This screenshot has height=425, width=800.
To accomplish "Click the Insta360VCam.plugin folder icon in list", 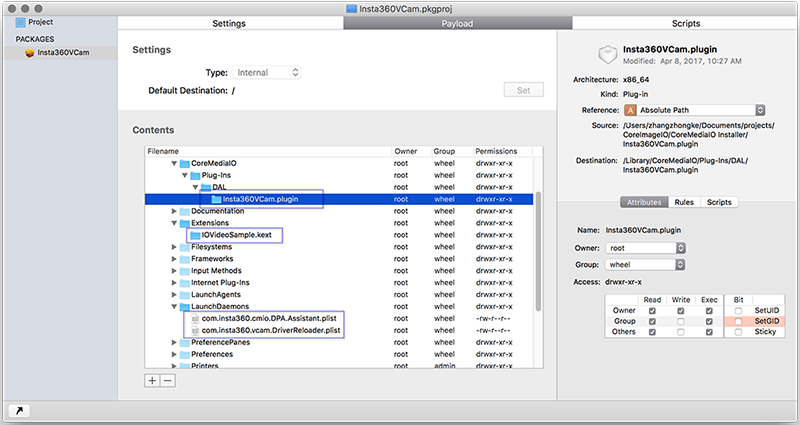I will [216, 199].
